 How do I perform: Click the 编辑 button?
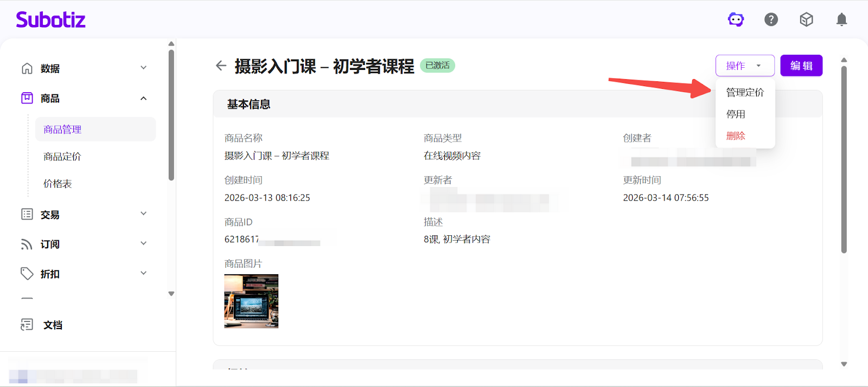[x=801, y=66]
